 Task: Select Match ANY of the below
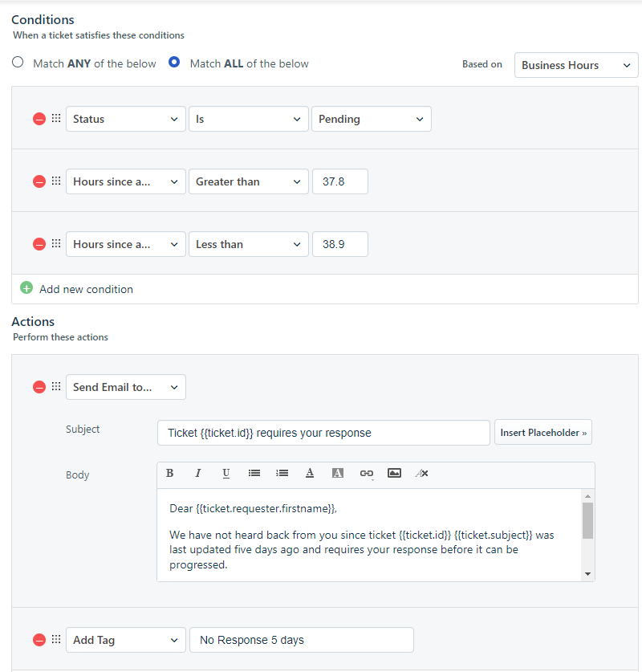click(18, 62)
